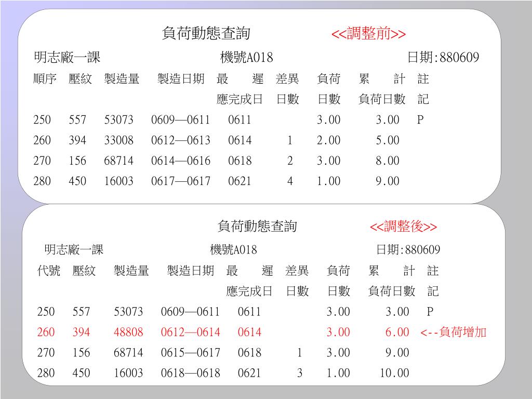The image size is (532, 399).
Task: Select the manufacturing quantity 33008
Action: [119, 140]
